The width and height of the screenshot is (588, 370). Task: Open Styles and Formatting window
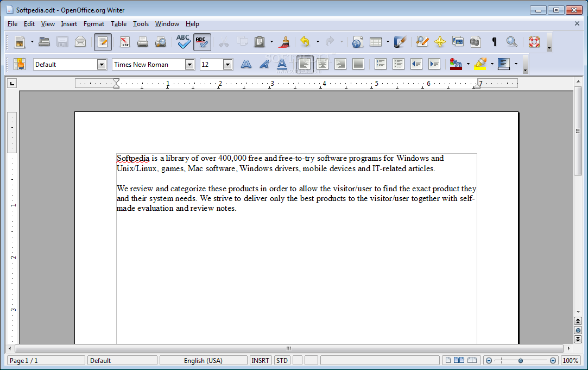click(20, 64)
